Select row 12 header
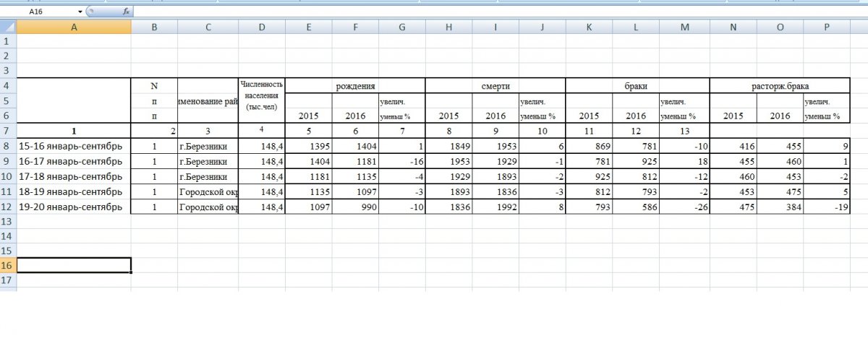Screen dimensions: 868x346 tap(8, 207)
